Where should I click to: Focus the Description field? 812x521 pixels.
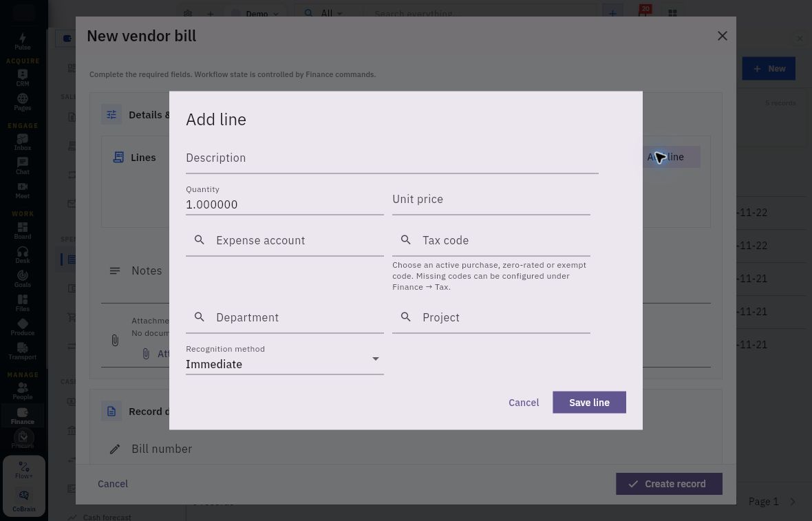[x=392, y=158]
